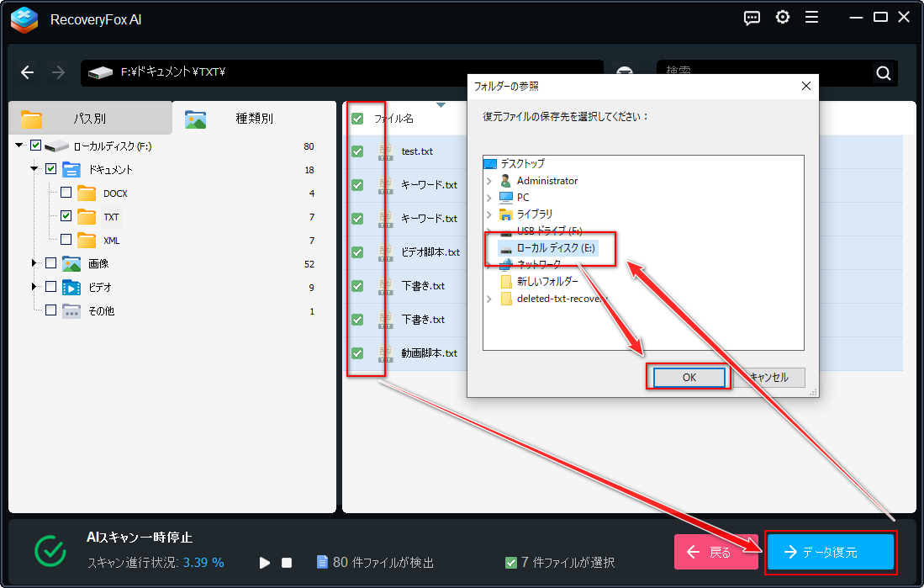
Task: Switch to the パス別 tab
Action: pos(88,119)
